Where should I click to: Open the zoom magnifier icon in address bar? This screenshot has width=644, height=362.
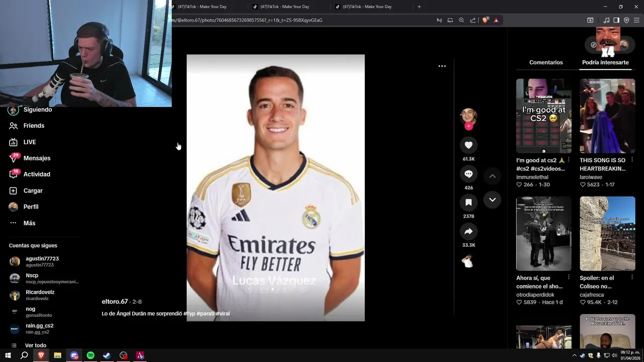pos(461,20)
